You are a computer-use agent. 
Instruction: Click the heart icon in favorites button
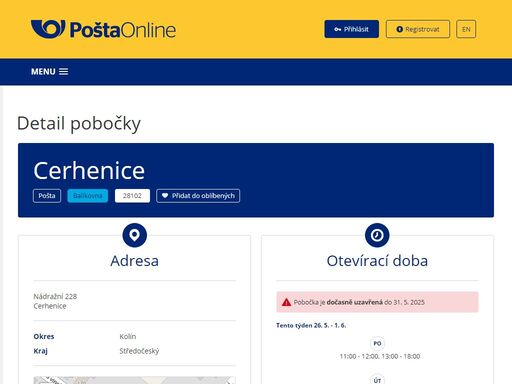pos(165,196)
